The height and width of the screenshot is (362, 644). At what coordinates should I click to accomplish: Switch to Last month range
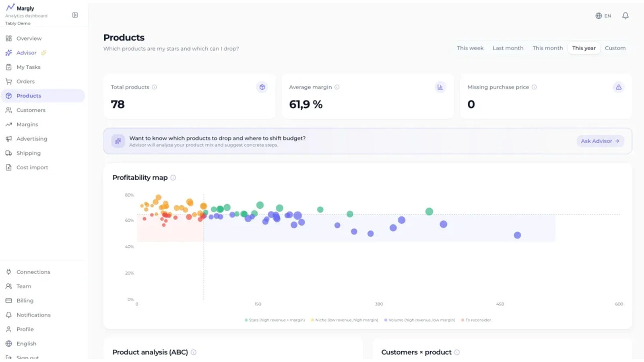click(508, 48)
